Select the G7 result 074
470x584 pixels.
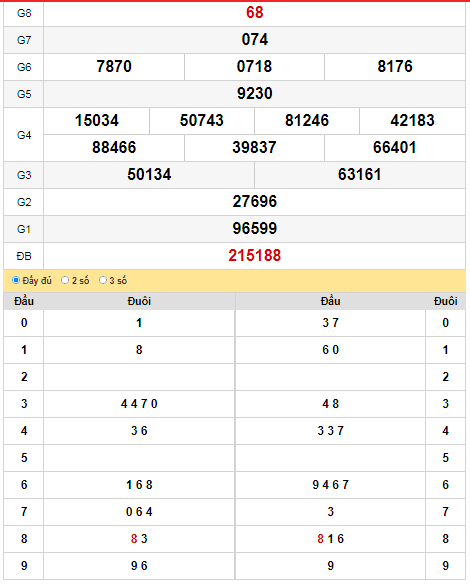pyautogui.click(x=254, y=39)
